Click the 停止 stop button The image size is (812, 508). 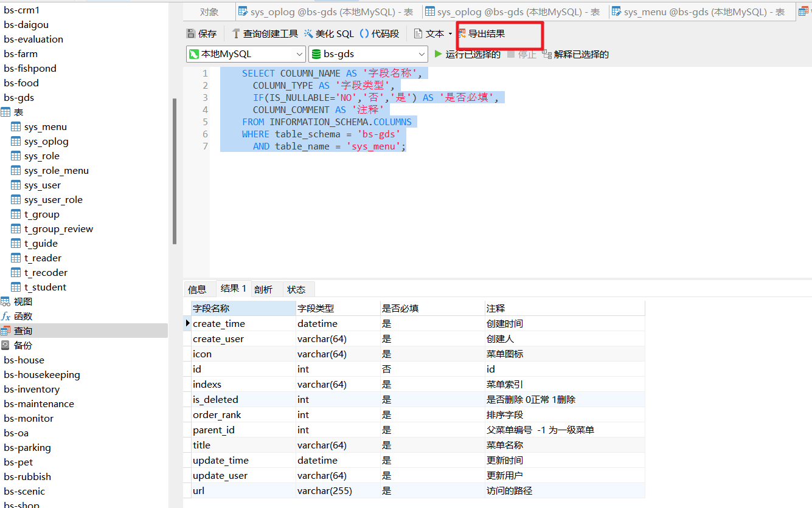(x=522, y=54)
